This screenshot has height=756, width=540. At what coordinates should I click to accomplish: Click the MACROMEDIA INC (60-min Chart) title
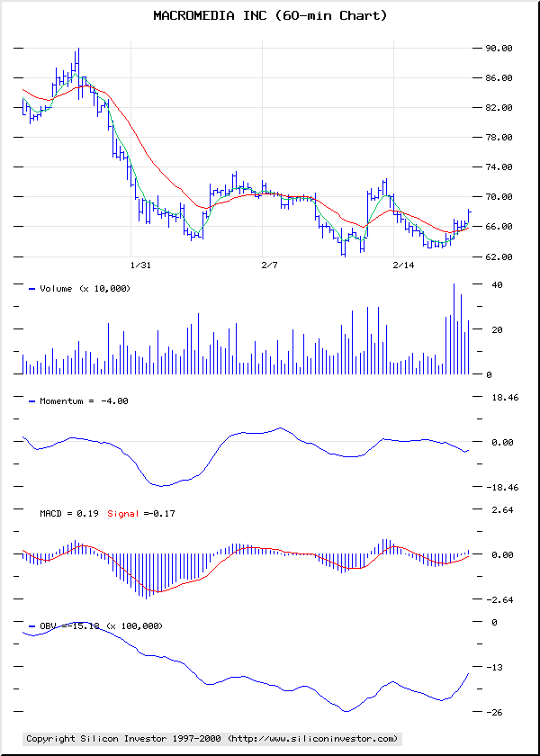coord(270,16)
